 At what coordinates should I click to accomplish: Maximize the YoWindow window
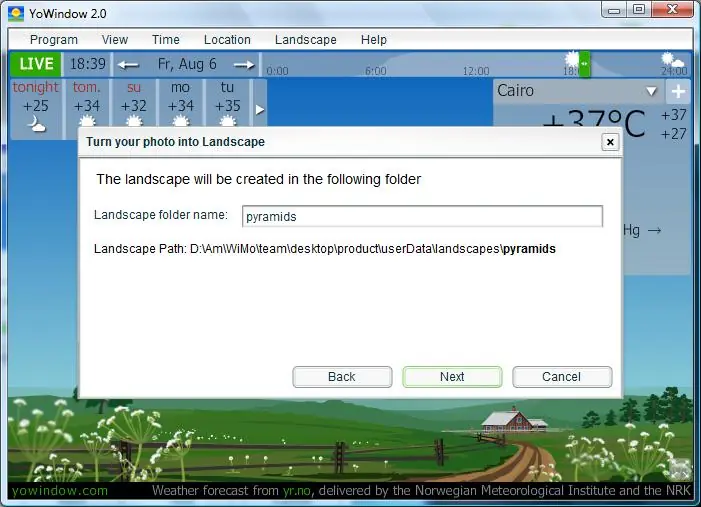[639, 10]
